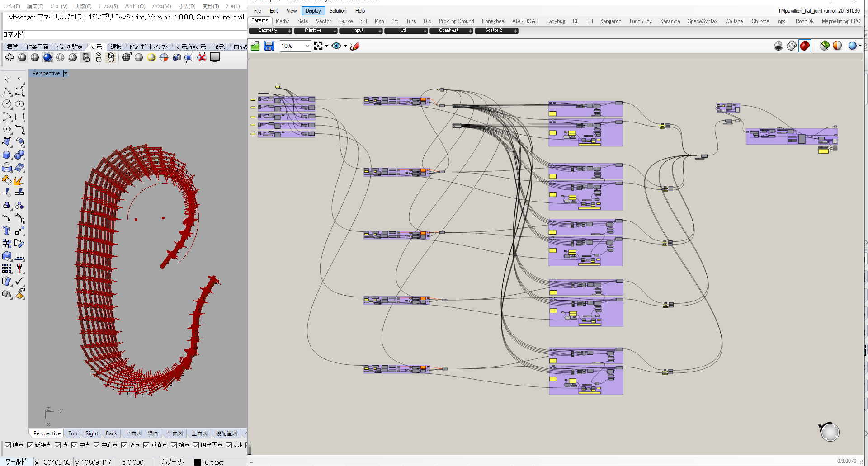Open the Perspective viewport title dropdown arrow
Viewport: 868px width, 466px height.
pyautogui.click(x=66, y=73)
